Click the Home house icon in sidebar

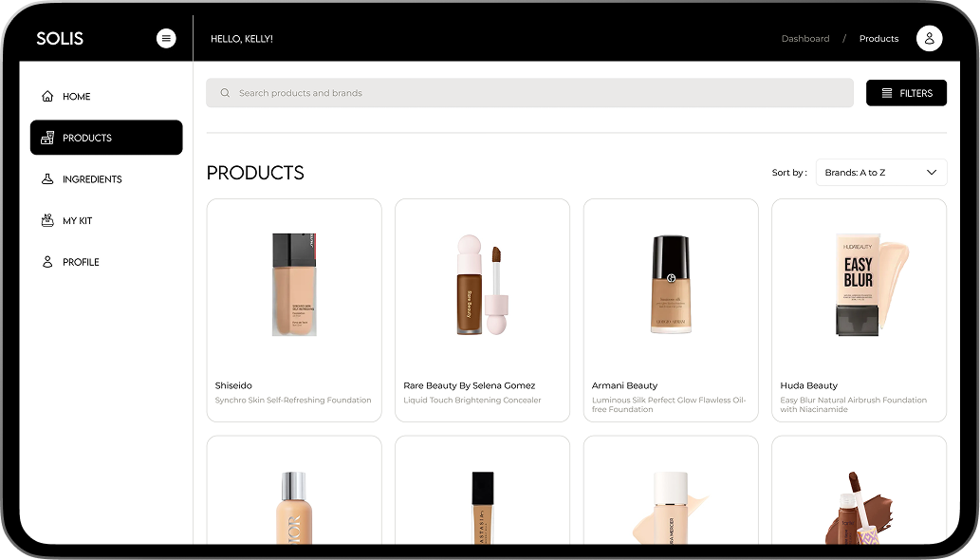(47, 96)
